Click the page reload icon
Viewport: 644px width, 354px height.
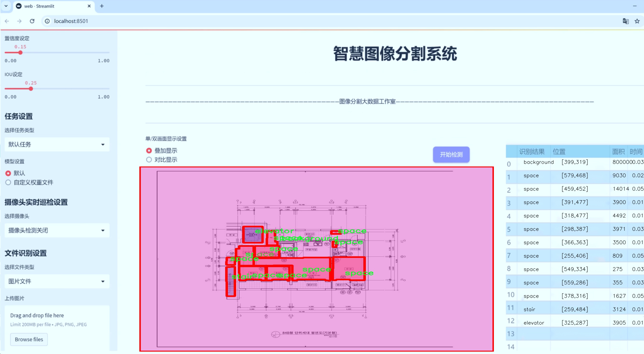32,21
